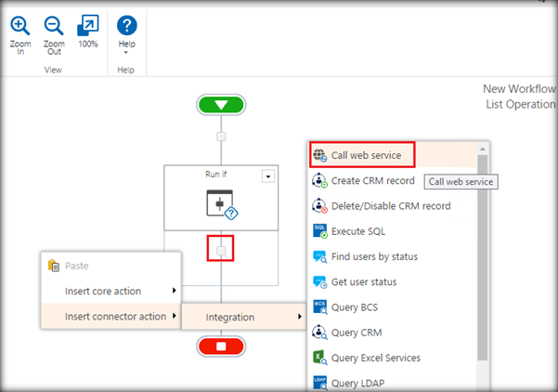558x392 pixels.
Task: Click the Create CRM record icon
Action: [319, 180]
